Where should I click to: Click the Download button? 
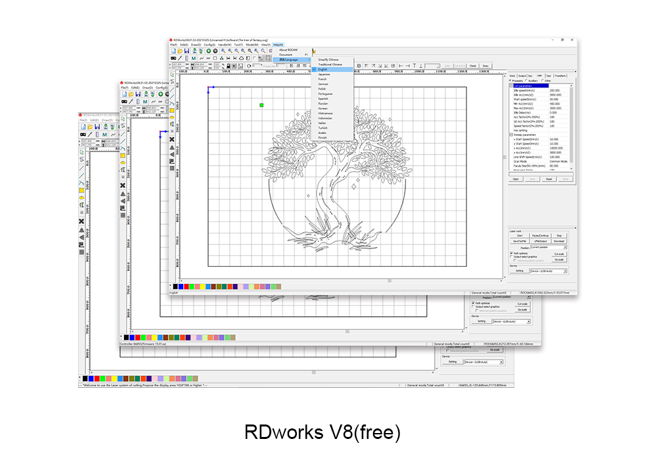[x=561, y=241]
